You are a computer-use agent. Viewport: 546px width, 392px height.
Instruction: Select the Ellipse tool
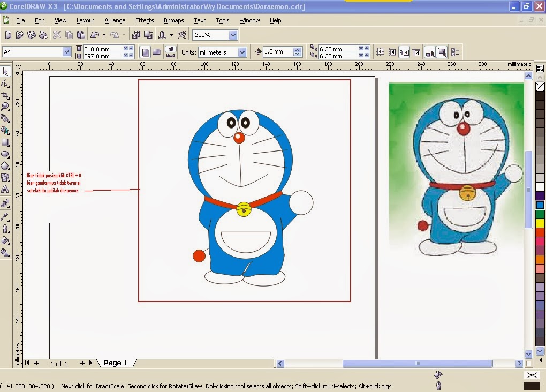5,154
